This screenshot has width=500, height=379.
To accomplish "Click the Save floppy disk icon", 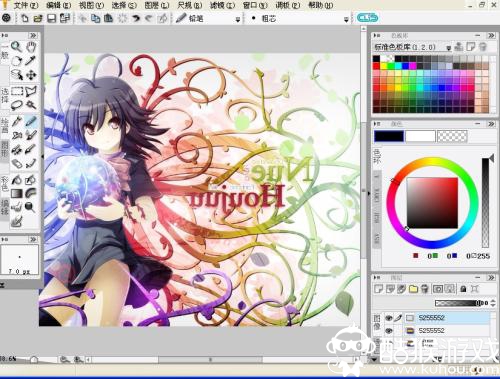I will tap(52, 18).
